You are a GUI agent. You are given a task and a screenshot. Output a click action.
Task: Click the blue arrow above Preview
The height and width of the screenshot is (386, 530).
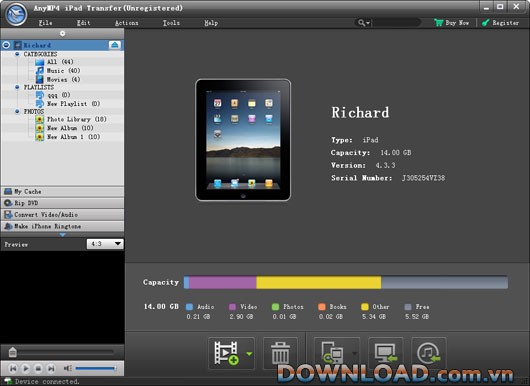point(62,235)
